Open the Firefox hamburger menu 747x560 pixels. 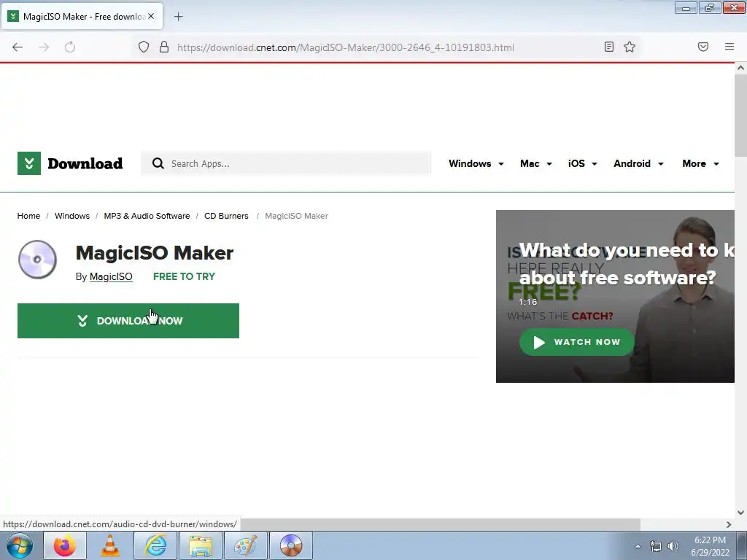coord(729,47)
